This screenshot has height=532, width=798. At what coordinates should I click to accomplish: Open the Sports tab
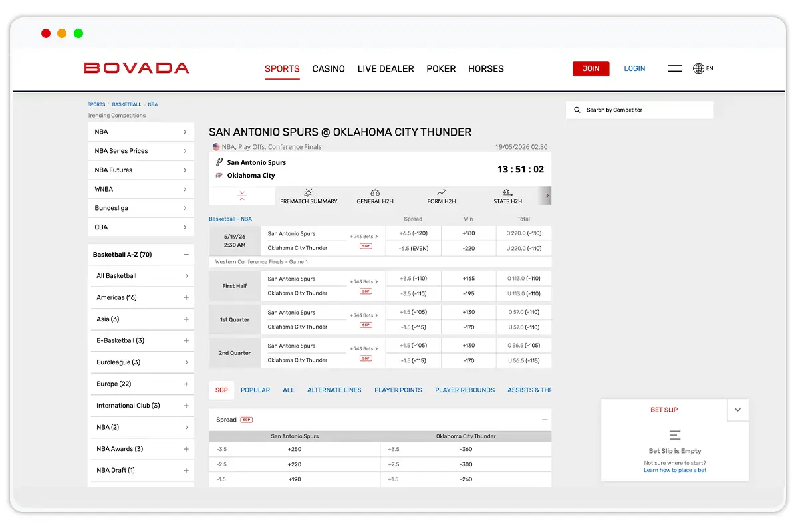[x=282, y=69]
